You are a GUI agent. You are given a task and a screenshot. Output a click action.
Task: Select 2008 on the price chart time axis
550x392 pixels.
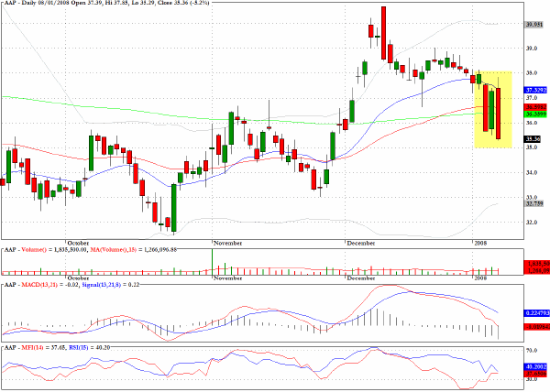point(480,243)
